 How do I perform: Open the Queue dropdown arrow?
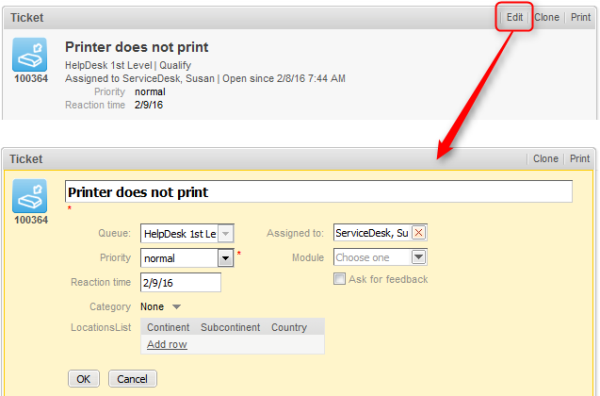click(x=226, y=233)
